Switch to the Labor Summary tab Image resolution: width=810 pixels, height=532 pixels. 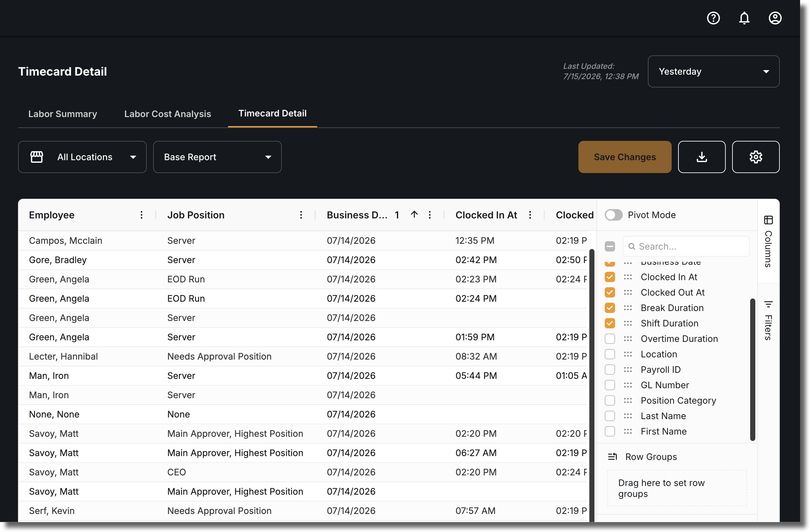coord(63,114)
